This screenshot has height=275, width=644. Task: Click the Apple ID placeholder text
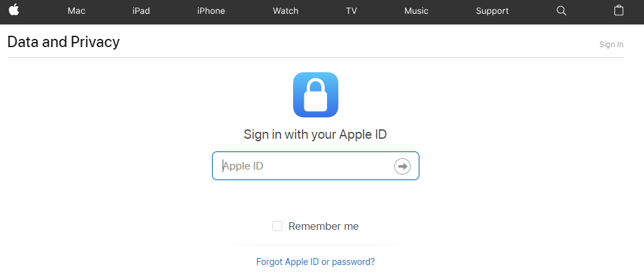tap(243, 166)
